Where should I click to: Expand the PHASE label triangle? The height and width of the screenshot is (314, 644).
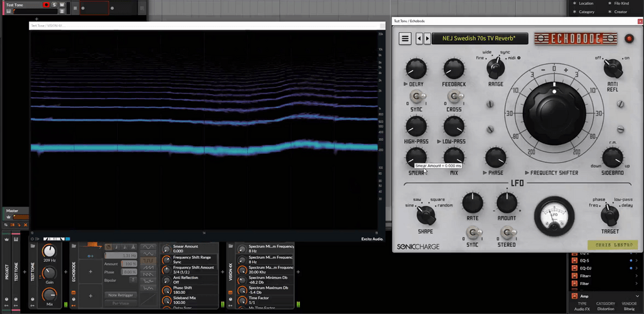click(485, 173)
